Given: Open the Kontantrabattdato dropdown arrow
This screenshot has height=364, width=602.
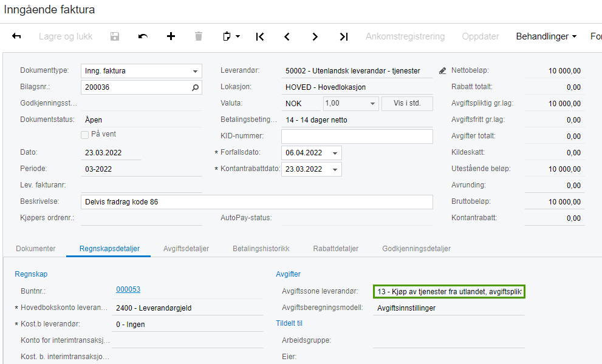Looking at the screenshot, I should pyautogui.click(x=335, y=169).
